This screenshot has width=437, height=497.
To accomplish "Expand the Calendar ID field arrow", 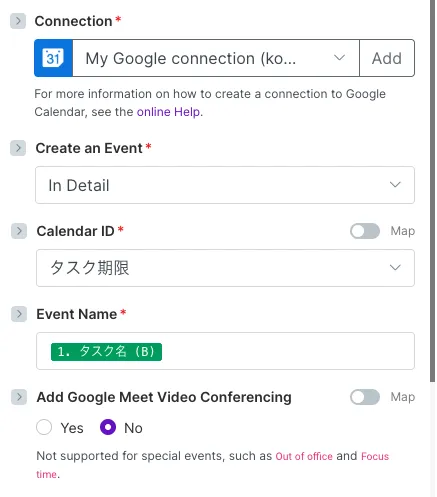I will coord(19,231).
